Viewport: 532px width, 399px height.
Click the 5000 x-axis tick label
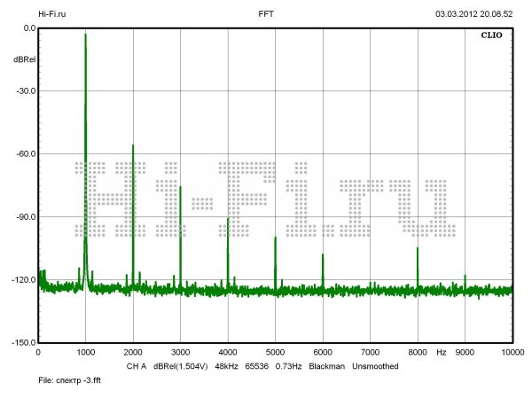[275, 352]
